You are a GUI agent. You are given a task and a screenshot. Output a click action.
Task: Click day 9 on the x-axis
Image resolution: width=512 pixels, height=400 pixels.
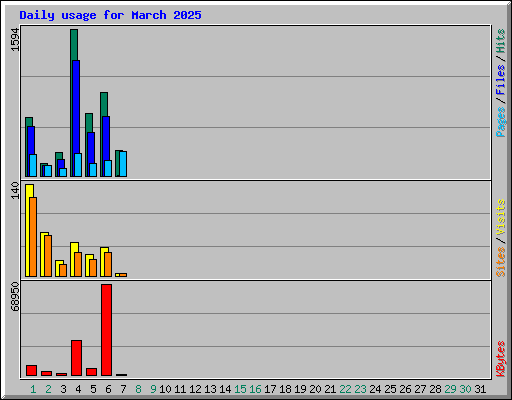click(x=153, y=389)
